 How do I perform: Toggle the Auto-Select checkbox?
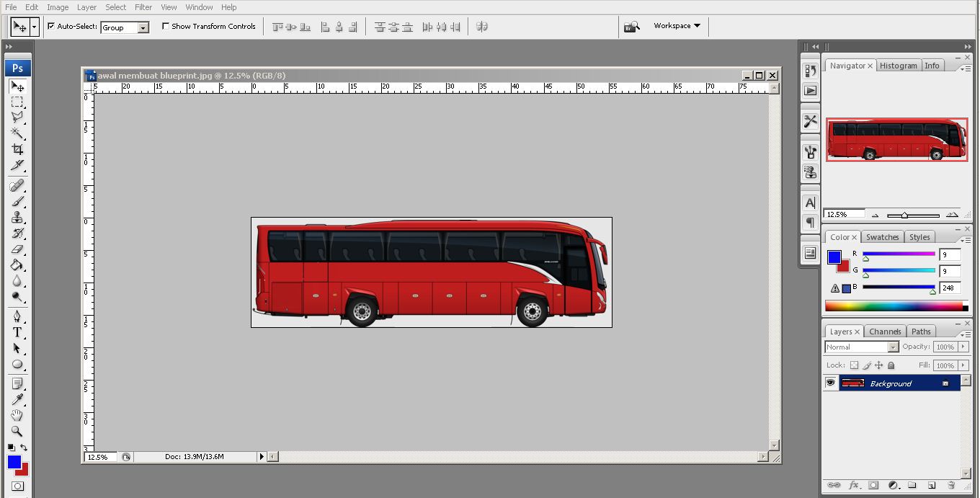pyautogui.click(x=50, y=25)
